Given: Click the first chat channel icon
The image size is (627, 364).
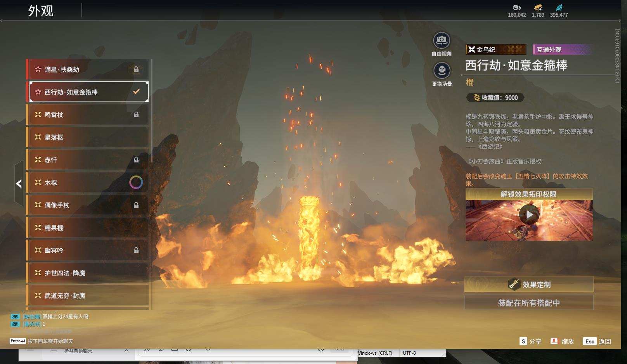Looking at the screenshot, I should coord(15,316).
